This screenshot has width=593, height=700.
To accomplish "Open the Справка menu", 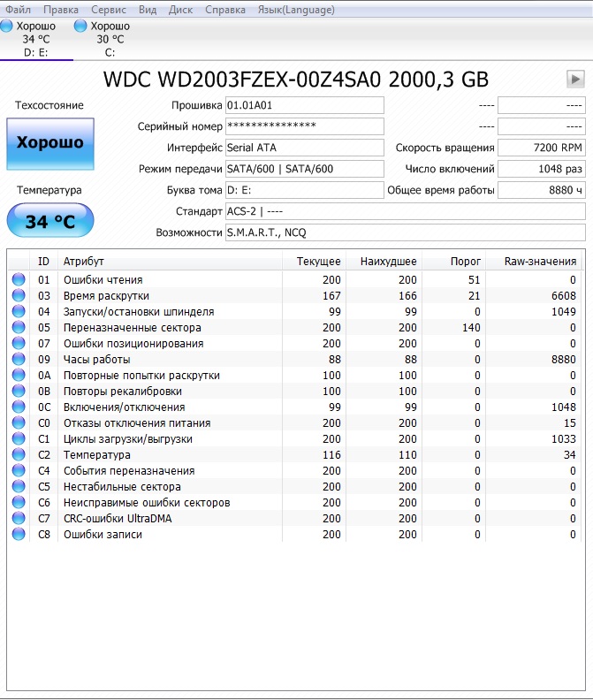I will [225, 10].
